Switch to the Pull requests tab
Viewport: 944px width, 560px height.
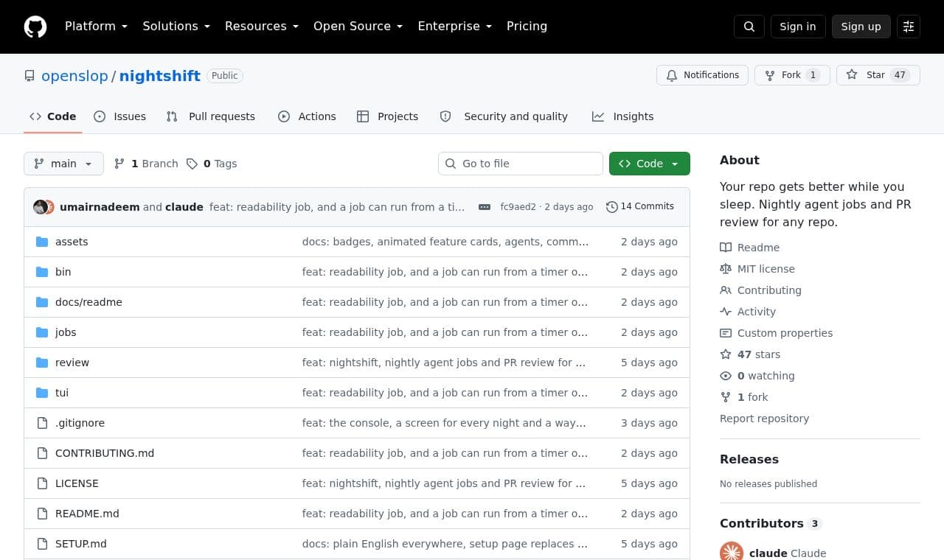click(x=211, y=116)
